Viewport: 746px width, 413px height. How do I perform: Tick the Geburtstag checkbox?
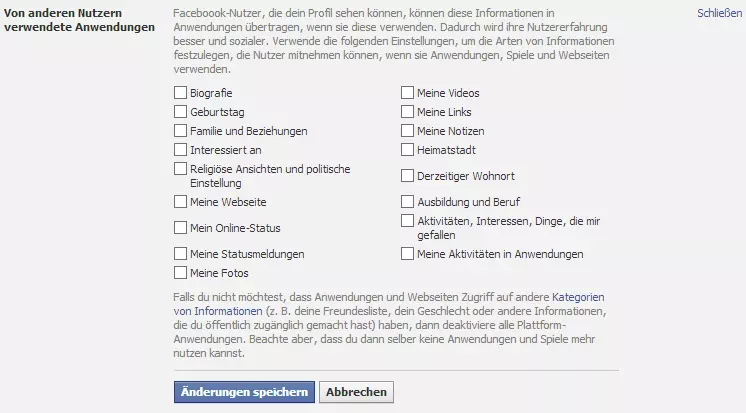pos(180,112)
